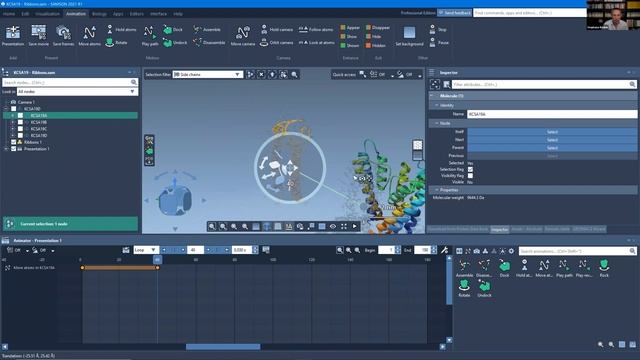
Task: Click the Save frames icon
Action: (63, 36)
